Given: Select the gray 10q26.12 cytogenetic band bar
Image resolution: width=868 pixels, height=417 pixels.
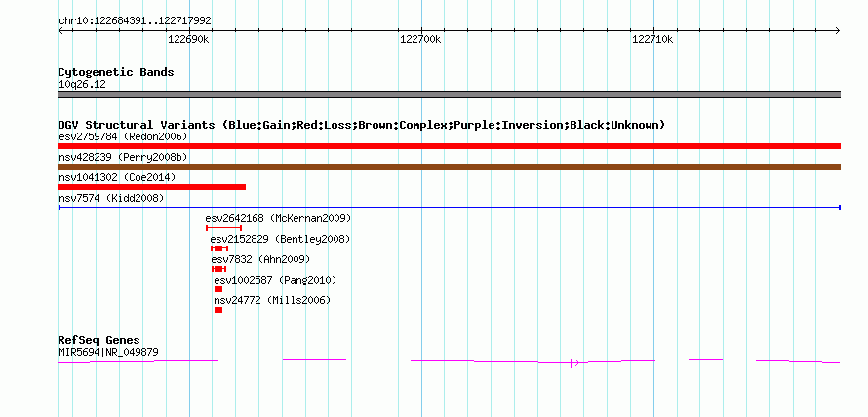Looking at the screenshot, I should pos(449,95).
